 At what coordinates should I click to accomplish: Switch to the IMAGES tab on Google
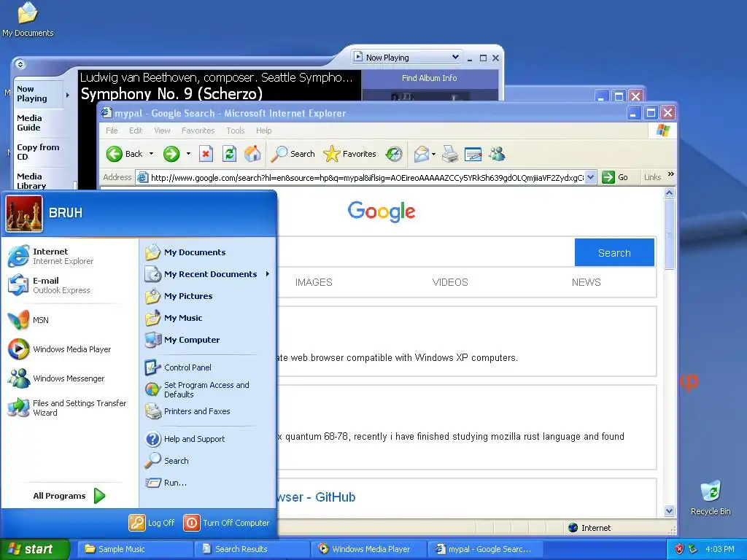tap(314, 282)
